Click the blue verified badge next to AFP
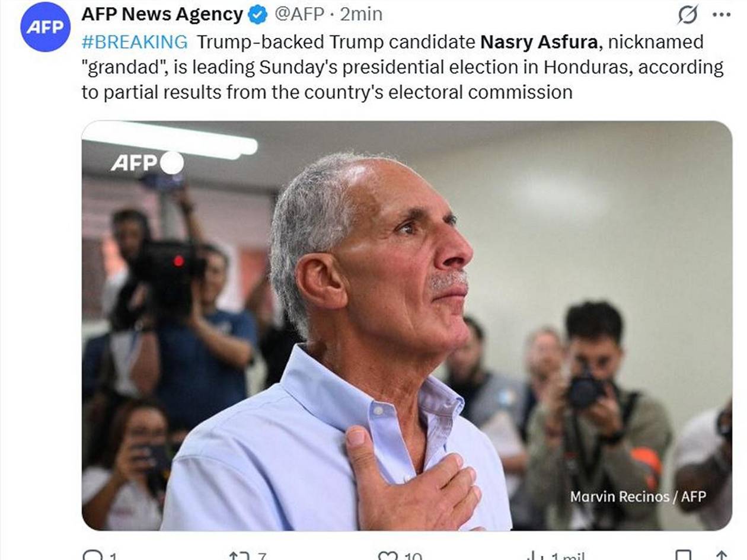Image resolution: width=747 pixels, height=560 pixels. pyautogui.click(x=258, y=15)
